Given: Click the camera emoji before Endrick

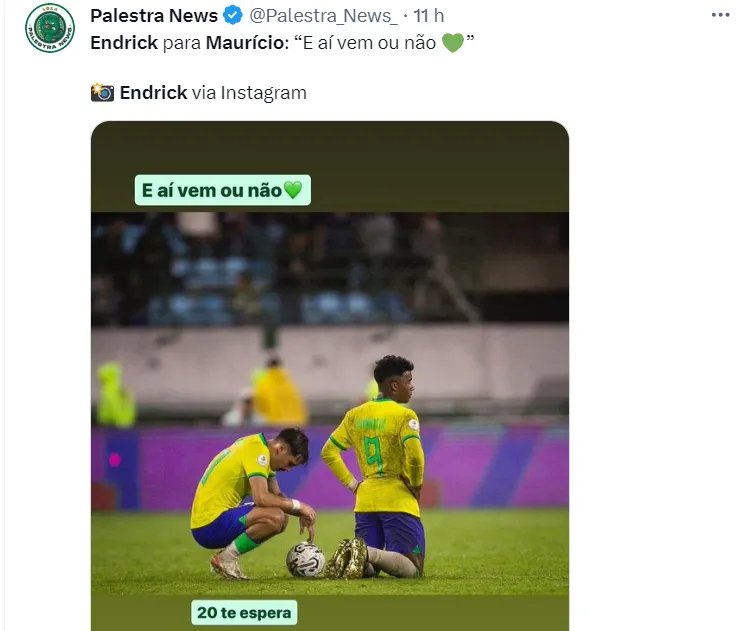Looking at the screenshot, I should click(102, 93).
